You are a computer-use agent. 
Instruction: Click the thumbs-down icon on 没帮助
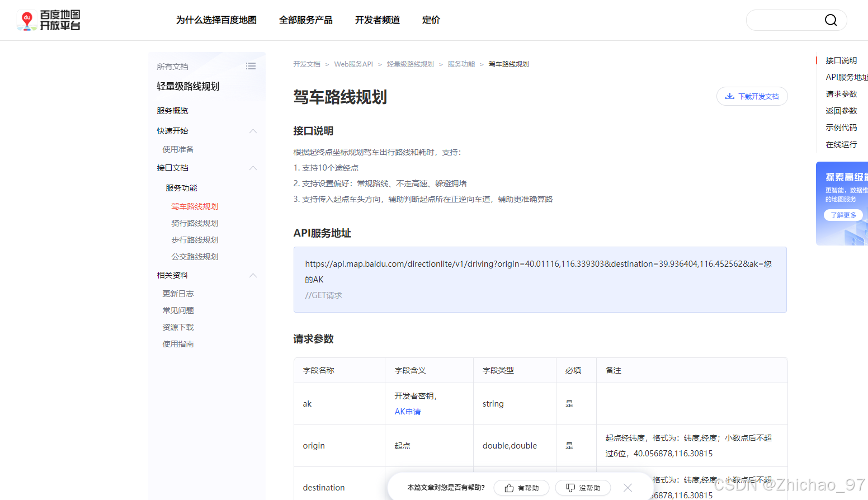[x=570, y=488]
